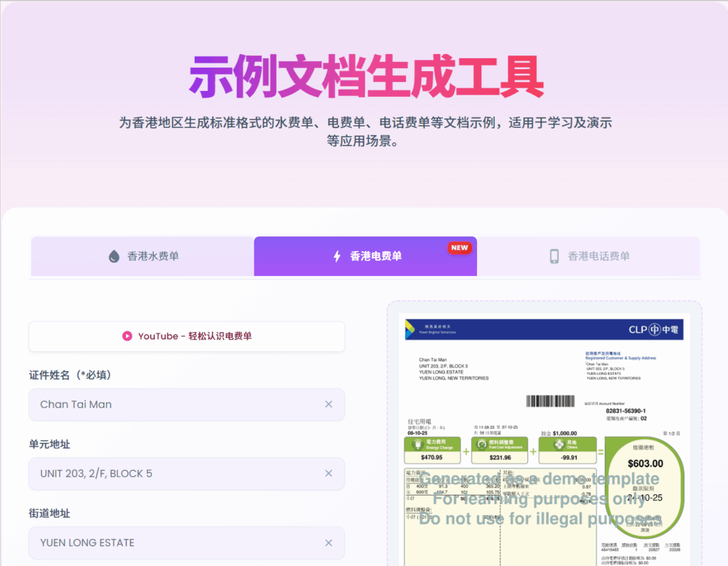The height and width of the screenshot is (566, 728).
Task: Click the water drop icon
Action: tap(114, 256)
